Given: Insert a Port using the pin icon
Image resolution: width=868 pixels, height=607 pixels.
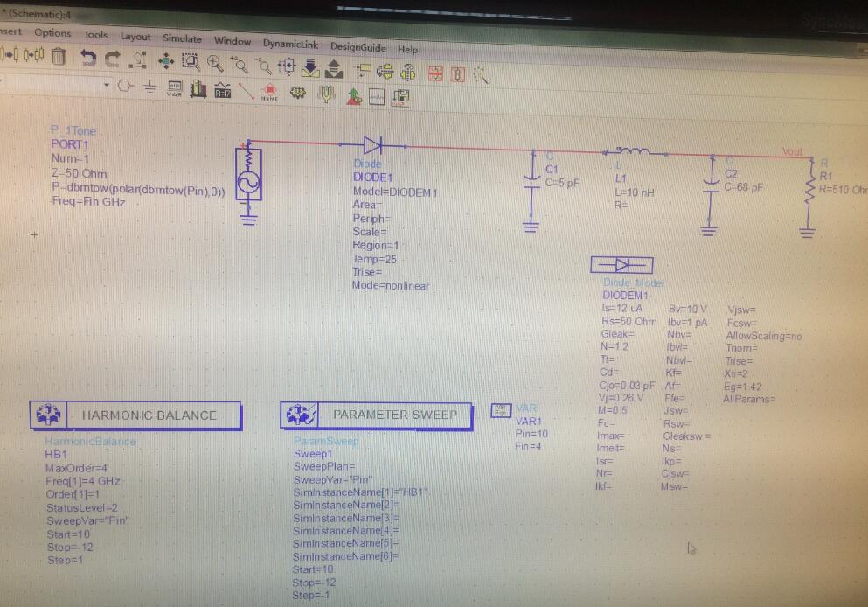Looking at the screenshot, I should click(126, 86).
